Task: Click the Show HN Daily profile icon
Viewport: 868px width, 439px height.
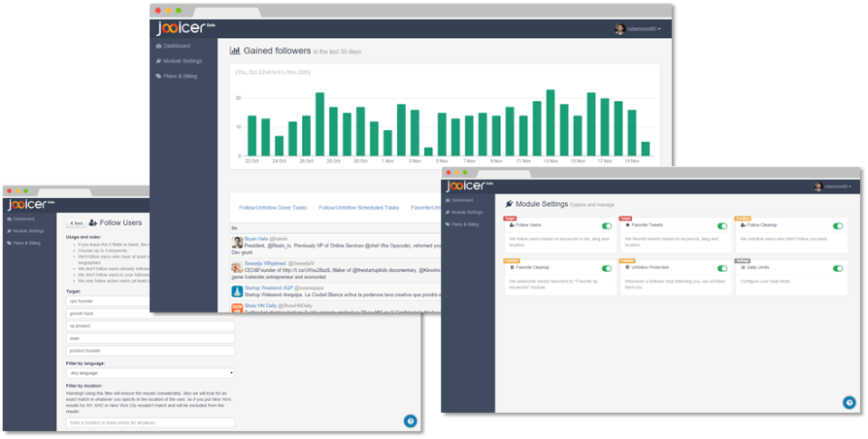Action: 238,308
